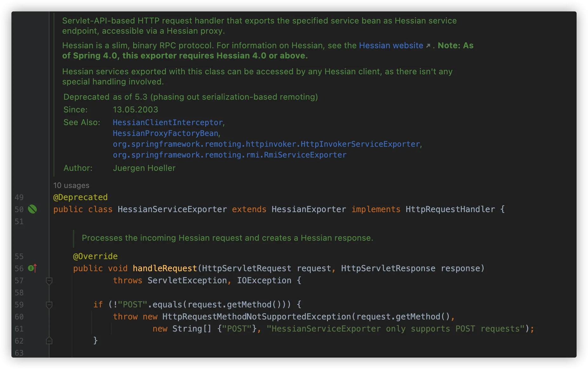Click the 'Deprecated as of 5.3' doc line

click(191, 97)
